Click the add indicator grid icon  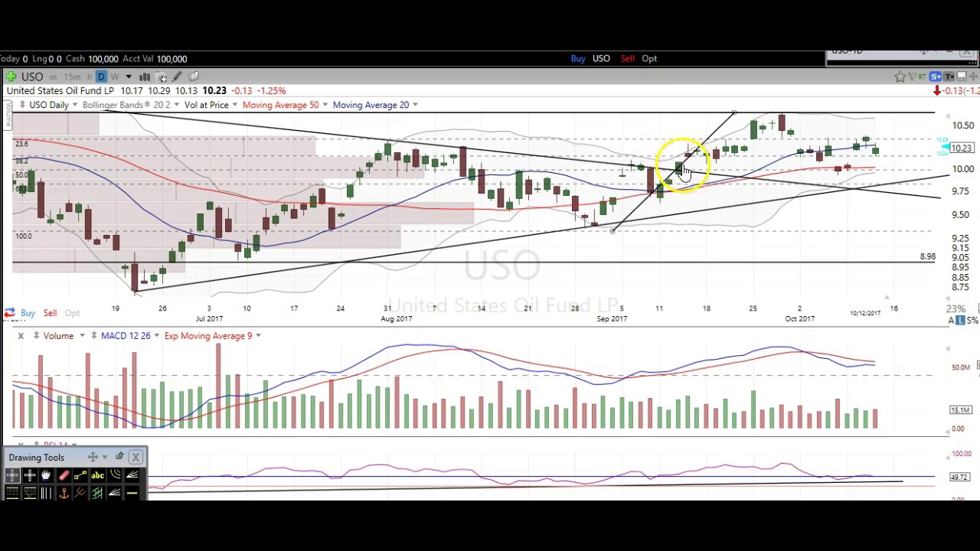pyautogui.click(x=161, y=77)
